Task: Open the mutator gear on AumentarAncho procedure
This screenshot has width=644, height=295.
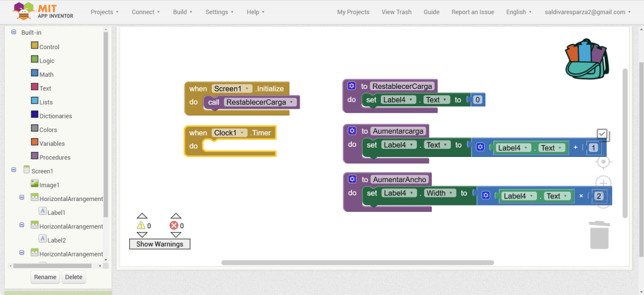Action: coord(352,180)
